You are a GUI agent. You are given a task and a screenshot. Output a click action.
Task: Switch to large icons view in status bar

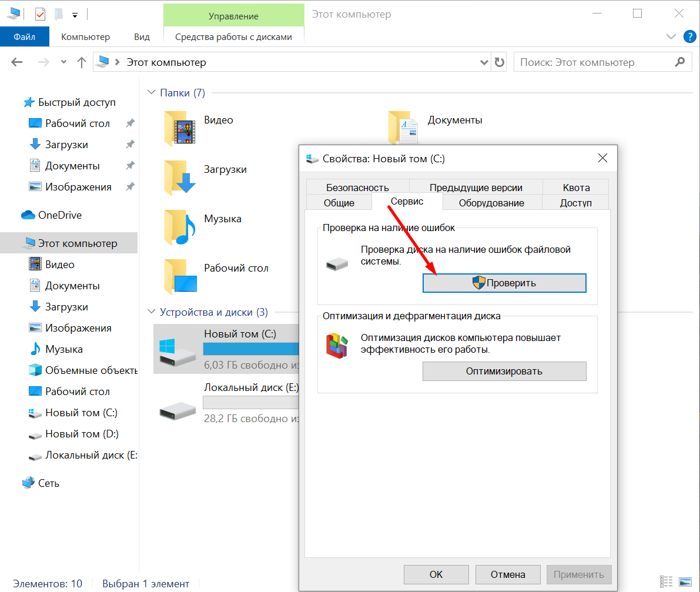[685, 582]
